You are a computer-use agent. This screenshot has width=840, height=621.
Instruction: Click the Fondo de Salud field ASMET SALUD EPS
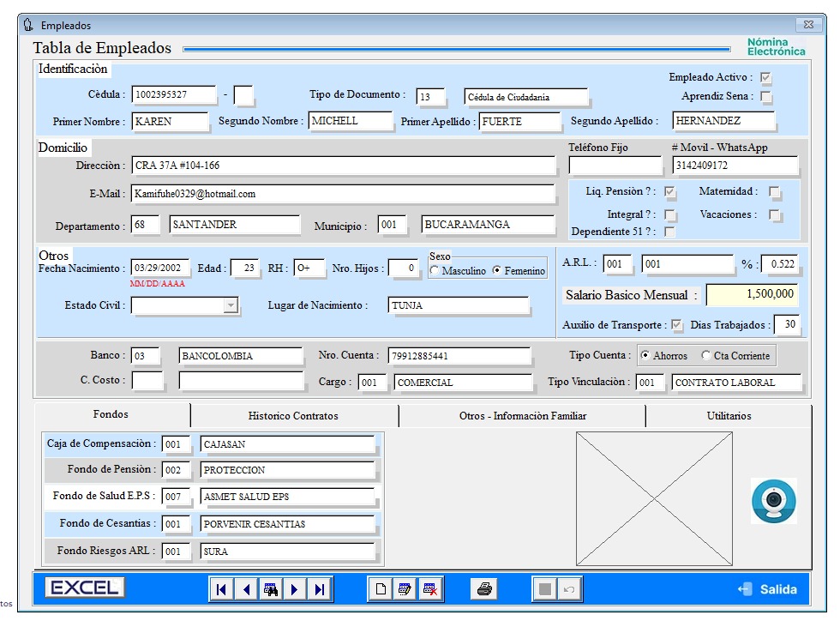[x=288, y=497]
